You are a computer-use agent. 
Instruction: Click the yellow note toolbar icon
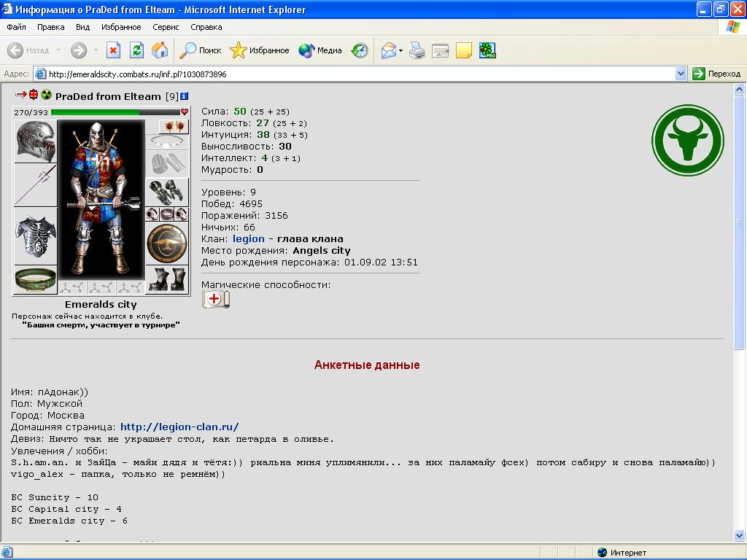click(x=463, y=50)
